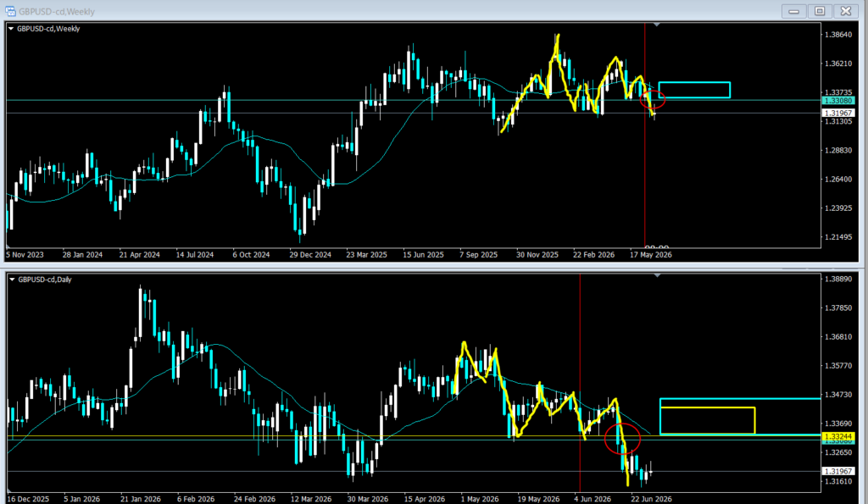Select the yellow 1.33244 price label on Daily chart
This screenshot has width=868, height=504.
pyautogui.click(x=838, y=436)
